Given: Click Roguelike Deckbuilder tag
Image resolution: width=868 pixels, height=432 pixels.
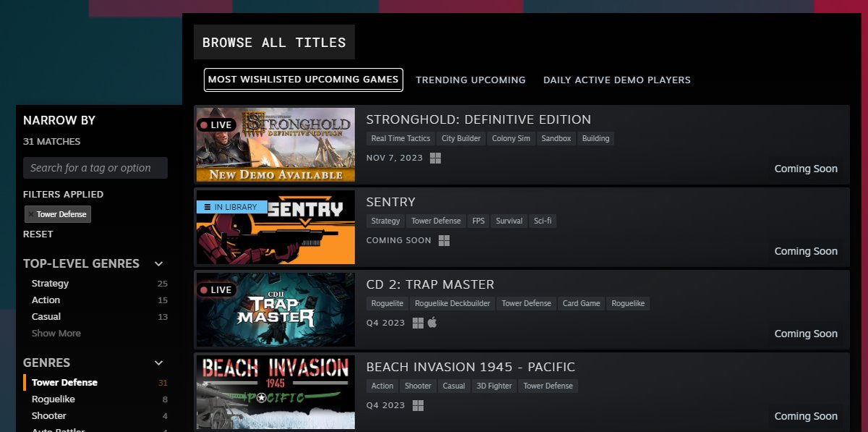Looking at the screenshot, I should pos(453,303).
